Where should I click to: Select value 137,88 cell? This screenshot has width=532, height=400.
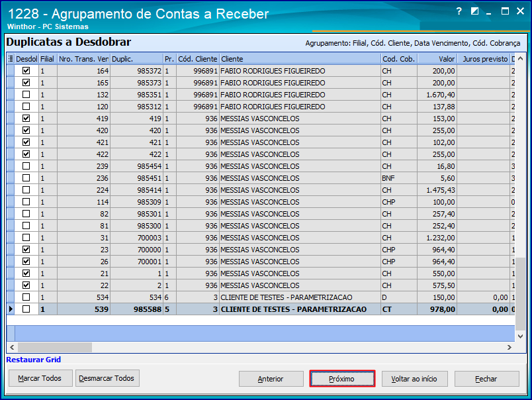(437, 107)
